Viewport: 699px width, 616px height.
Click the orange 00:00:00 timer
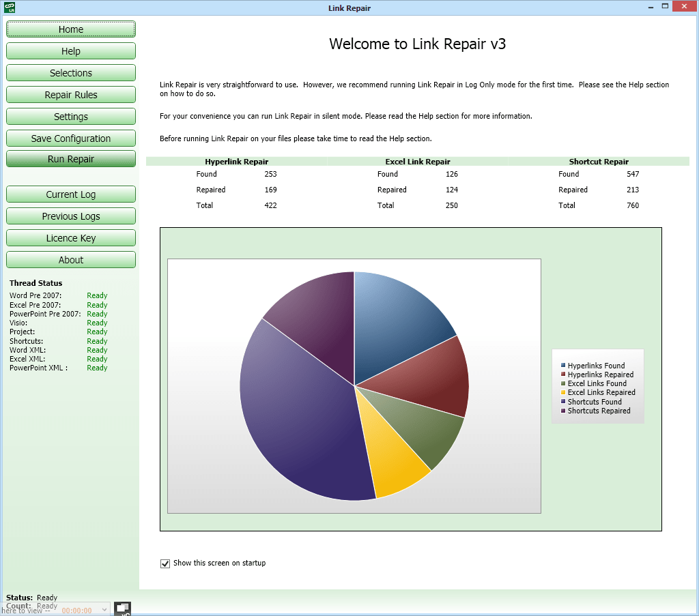click(76, 611)
